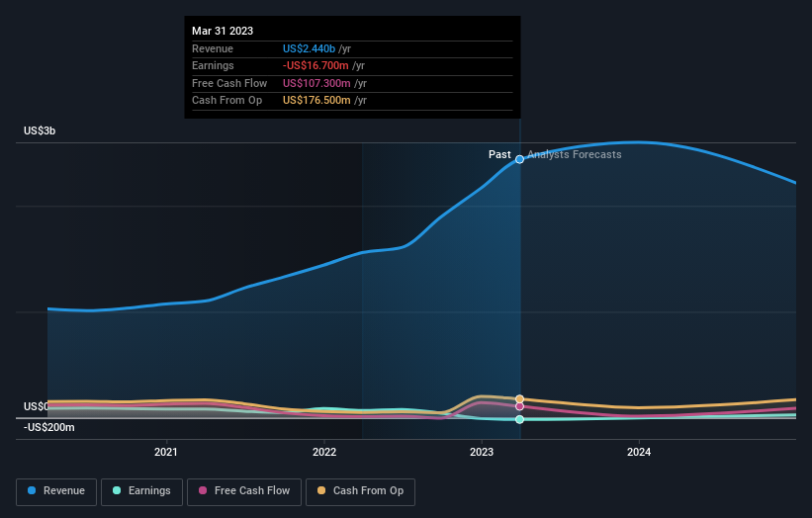Click the blue Revenue data point marker

point(519,159)
